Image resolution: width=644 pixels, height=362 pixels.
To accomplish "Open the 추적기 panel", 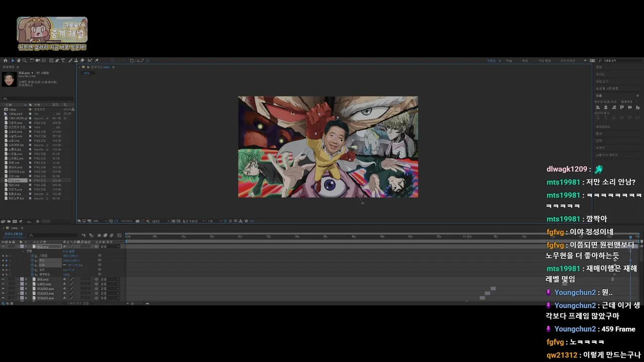I will coord(600,148).
